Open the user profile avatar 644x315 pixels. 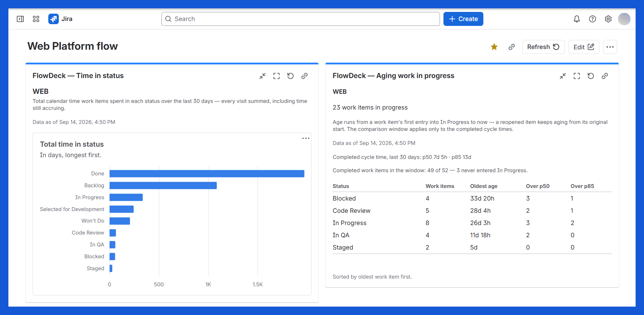624,19
